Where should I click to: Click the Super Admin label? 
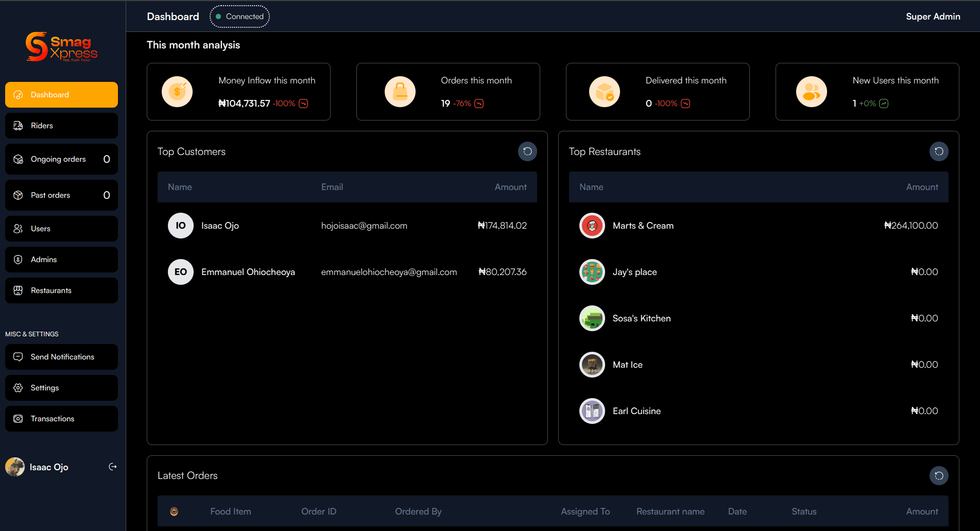pos(933,16)
